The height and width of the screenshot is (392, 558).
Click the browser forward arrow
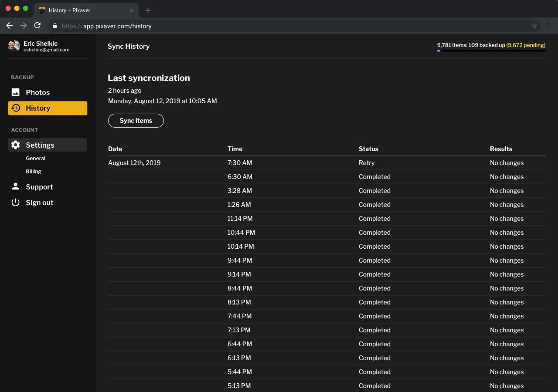(24, 26)
